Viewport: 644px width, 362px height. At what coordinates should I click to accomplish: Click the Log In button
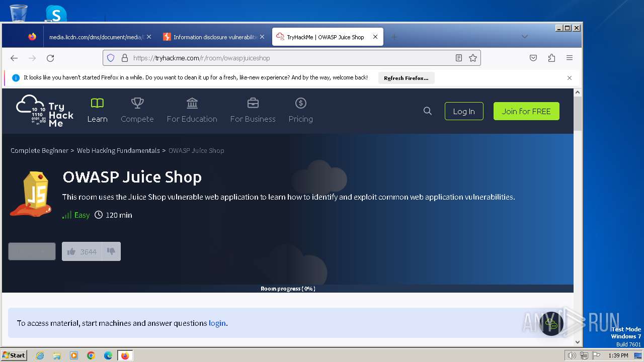(x=464, y=111)
